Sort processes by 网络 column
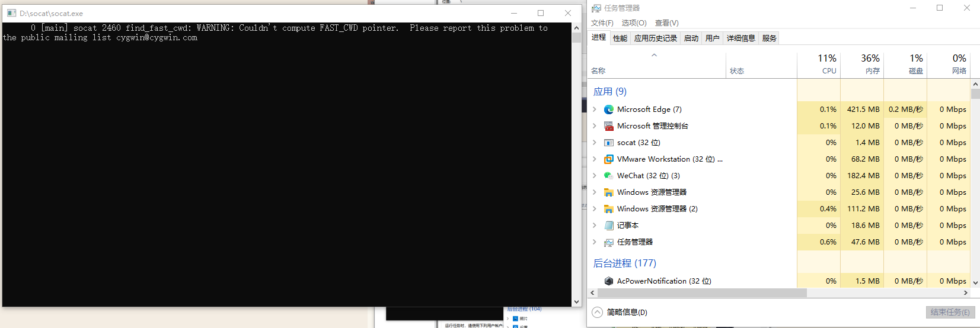 [949, 65]
